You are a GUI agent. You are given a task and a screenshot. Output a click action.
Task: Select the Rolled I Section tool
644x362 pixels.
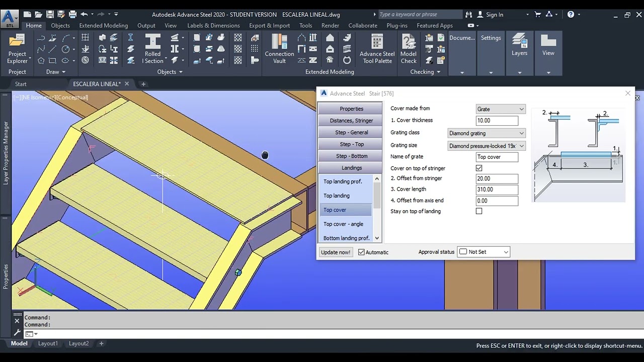[153, 48]
